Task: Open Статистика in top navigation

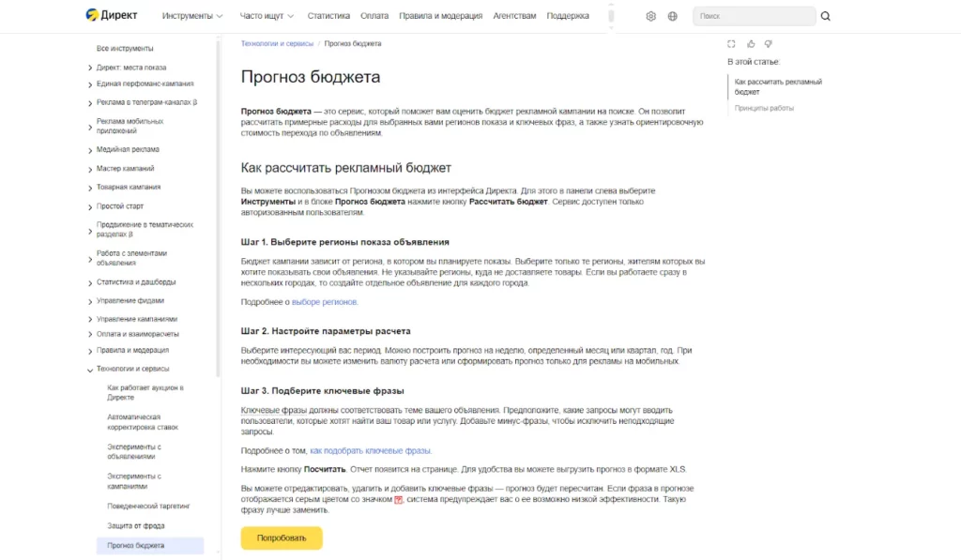Action: point(328,16)
